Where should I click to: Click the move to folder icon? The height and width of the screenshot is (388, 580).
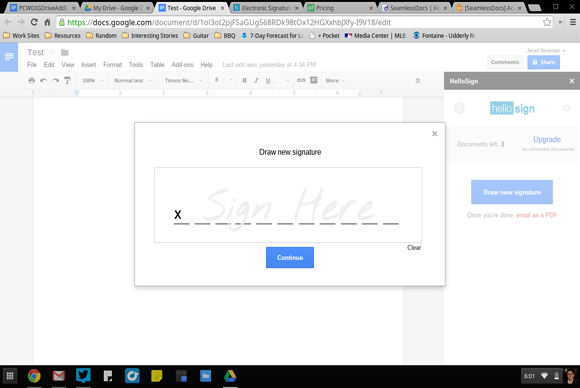pos(65,52)
